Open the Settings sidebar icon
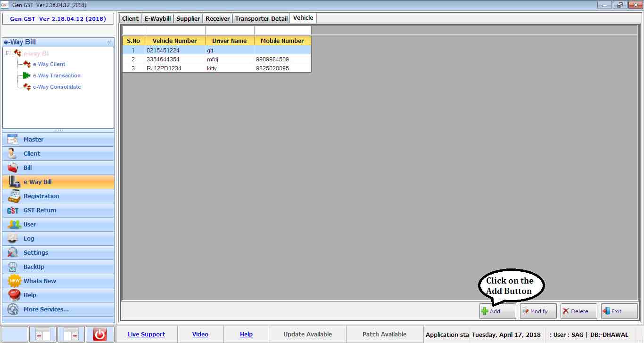 [13, 253]
